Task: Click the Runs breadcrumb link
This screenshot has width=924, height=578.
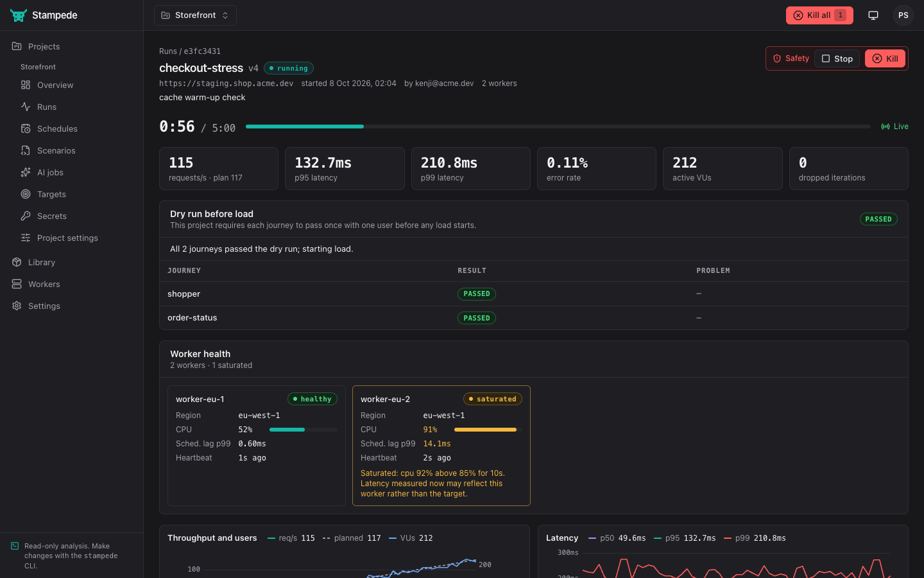Action: pyautogui.click(x=168, y=51)
